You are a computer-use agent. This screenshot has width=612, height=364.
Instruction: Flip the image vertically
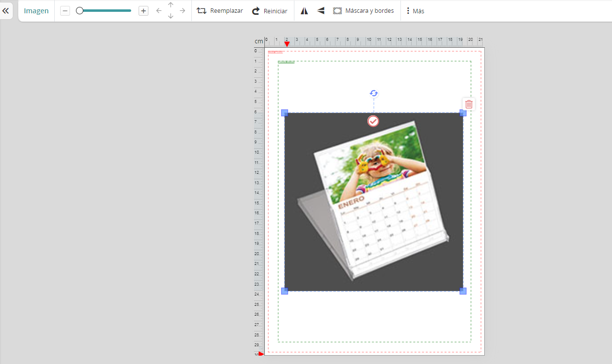[x=321, y=10]
